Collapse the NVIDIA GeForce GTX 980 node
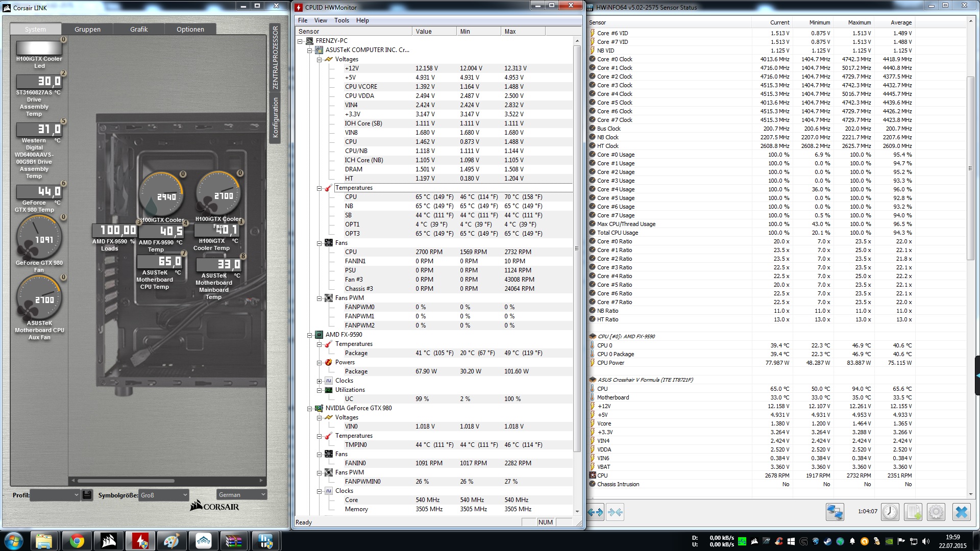The image size is (980, 551). (x=309, y=408)
